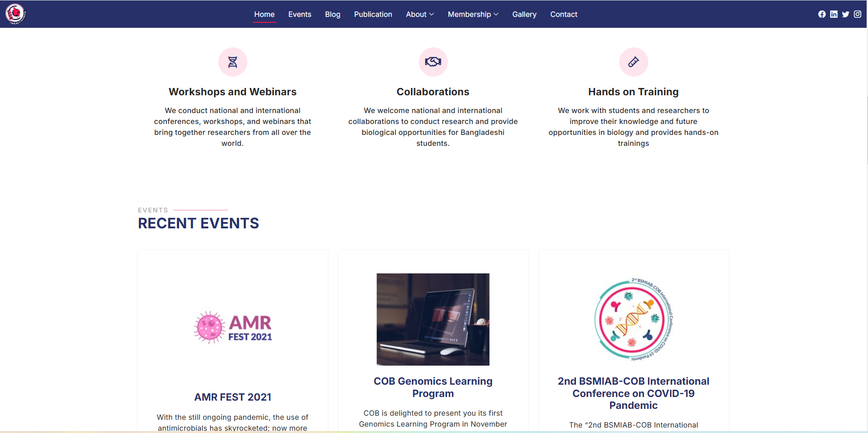868x433 pixels.
Task: Click the syringe icon above Hands on Training
Action: 633,62
